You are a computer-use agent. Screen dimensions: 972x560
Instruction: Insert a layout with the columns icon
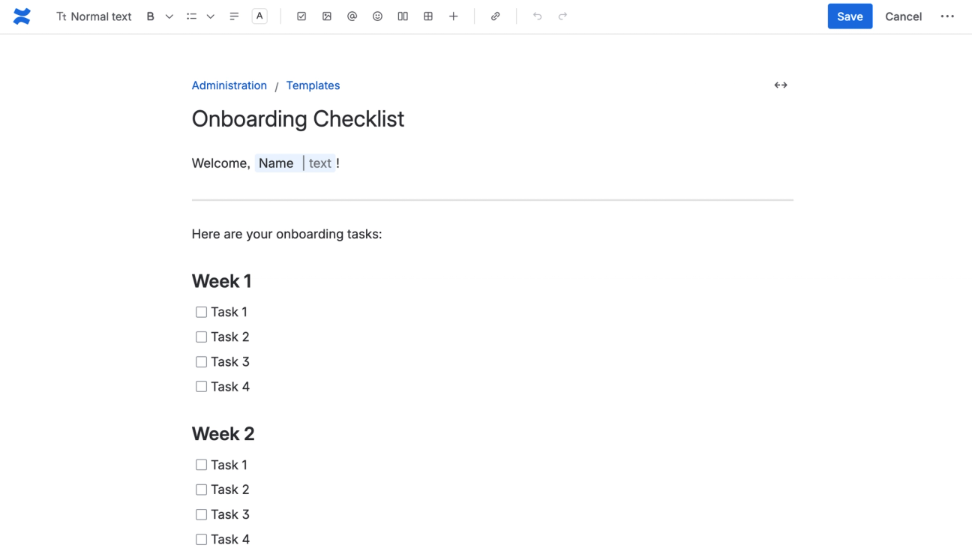click(403, 16)
